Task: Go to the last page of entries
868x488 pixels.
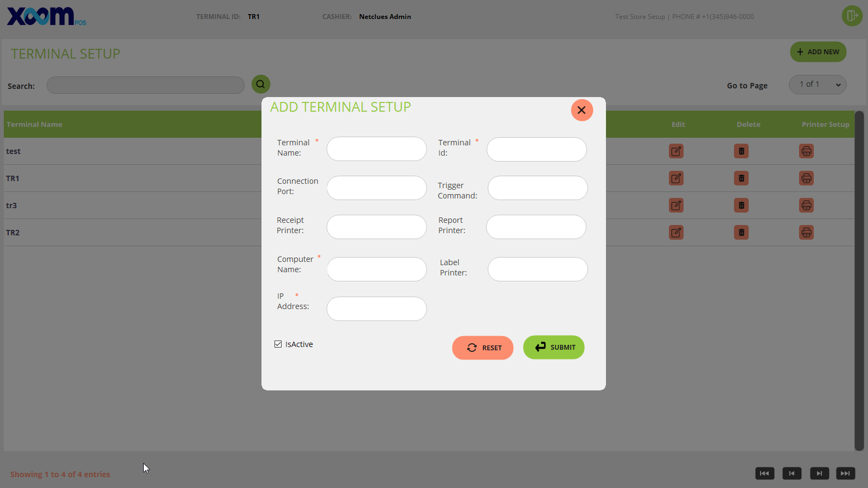Action: pos(845,473)
